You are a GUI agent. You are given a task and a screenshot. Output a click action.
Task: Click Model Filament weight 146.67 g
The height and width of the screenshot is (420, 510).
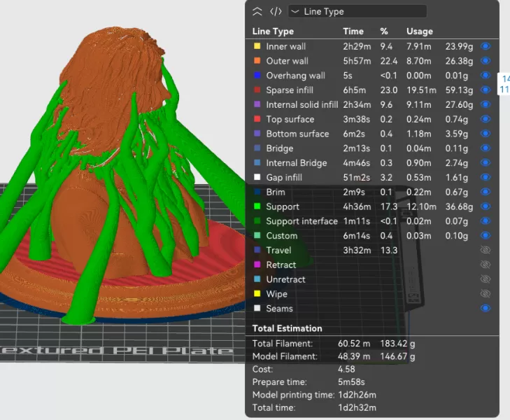point(397,356)
